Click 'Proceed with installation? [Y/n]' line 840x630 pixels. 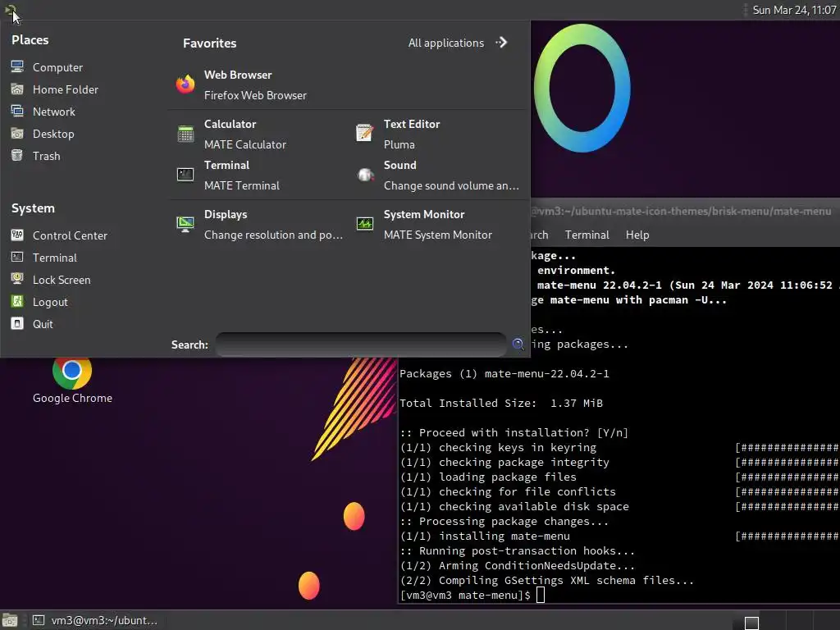pyautogui.click(x=514, y=432)
